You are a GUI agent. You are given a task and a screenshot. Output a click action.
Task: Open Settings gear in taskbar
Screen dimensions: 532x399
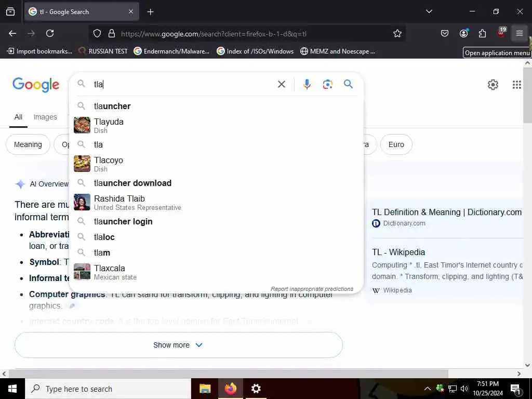(256, 389)
